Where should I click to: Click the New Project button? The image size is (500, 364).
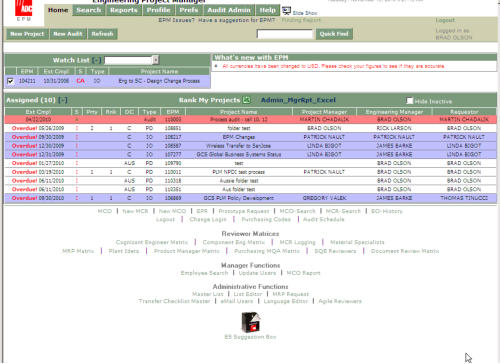tap(27, 34)
